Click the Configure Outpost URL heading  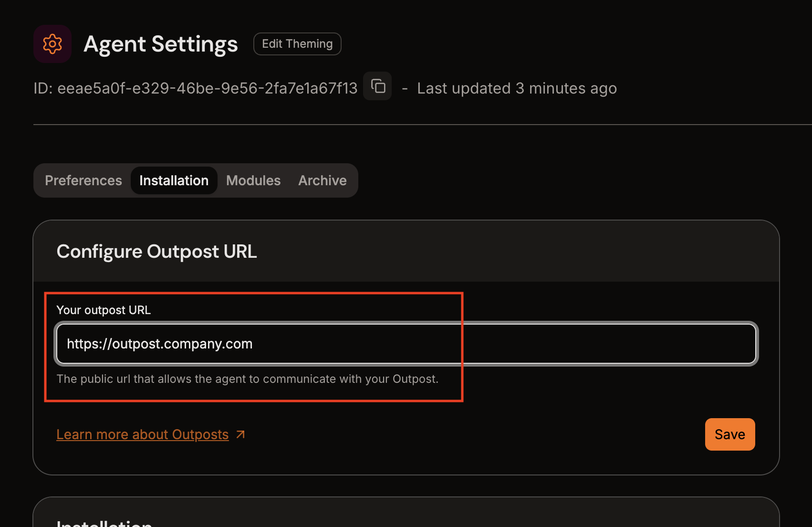pos(156,252)
